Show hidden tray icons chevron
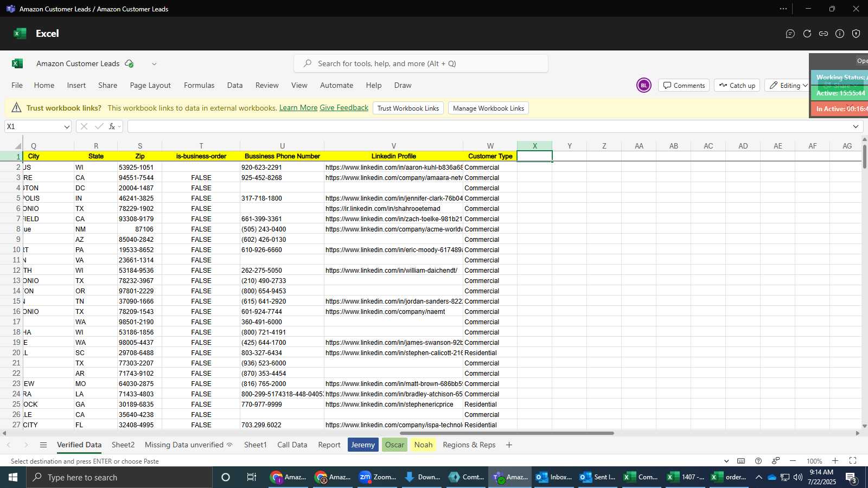 click(758, 477)
